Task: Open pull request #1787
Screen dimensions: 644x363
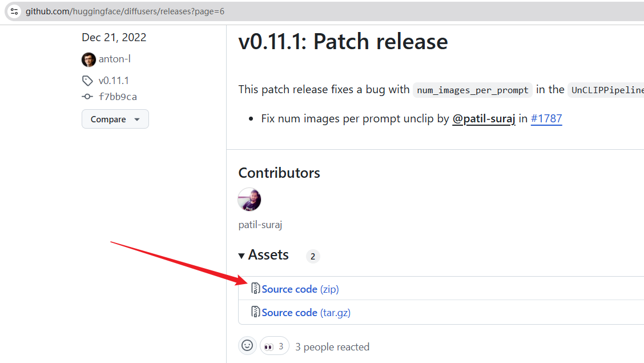Action: [546, 119]
